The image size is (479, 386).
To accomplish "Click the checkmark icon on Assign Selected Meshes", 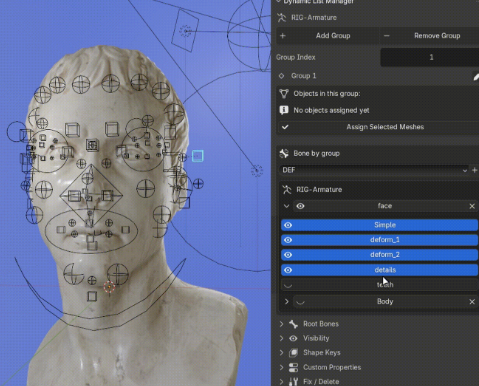I will [x=285, y=127].
